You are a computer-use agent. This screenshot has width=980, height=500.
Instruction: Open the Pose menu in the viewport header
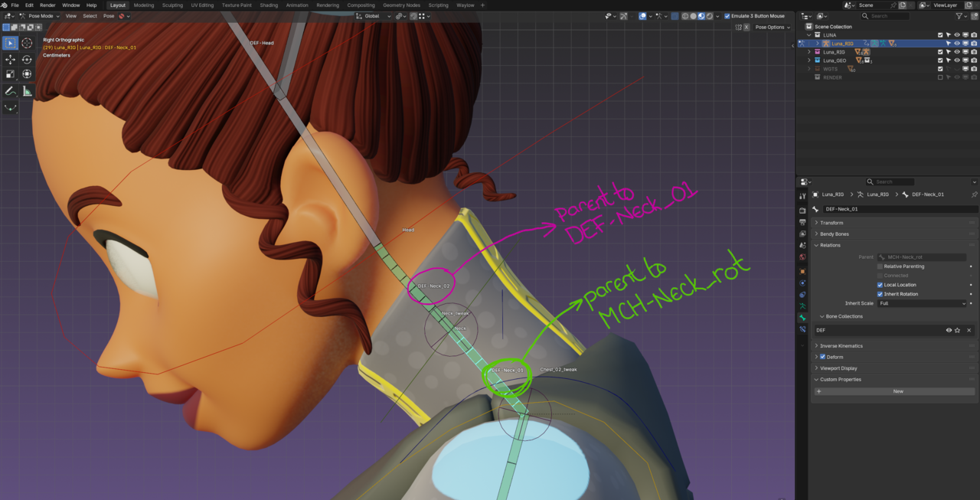109,15
